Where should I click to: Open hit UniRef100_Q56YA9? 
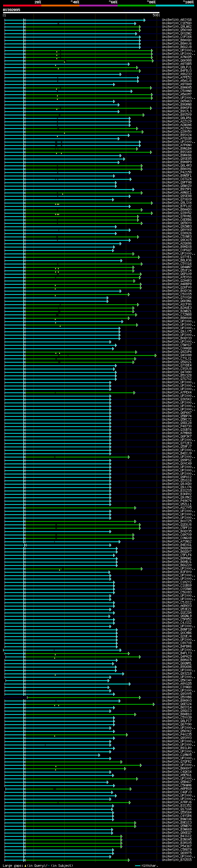[177, 30]
